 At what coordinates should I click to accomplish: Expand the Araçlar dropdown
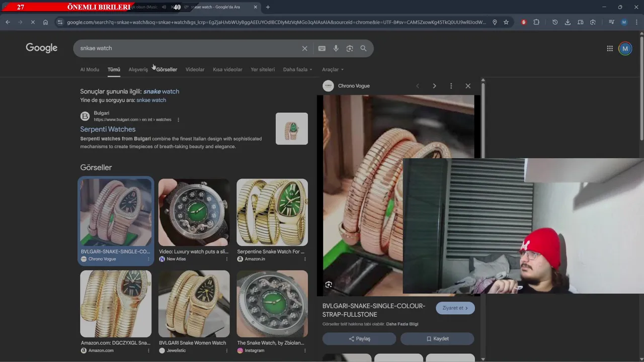pos(333,69)
